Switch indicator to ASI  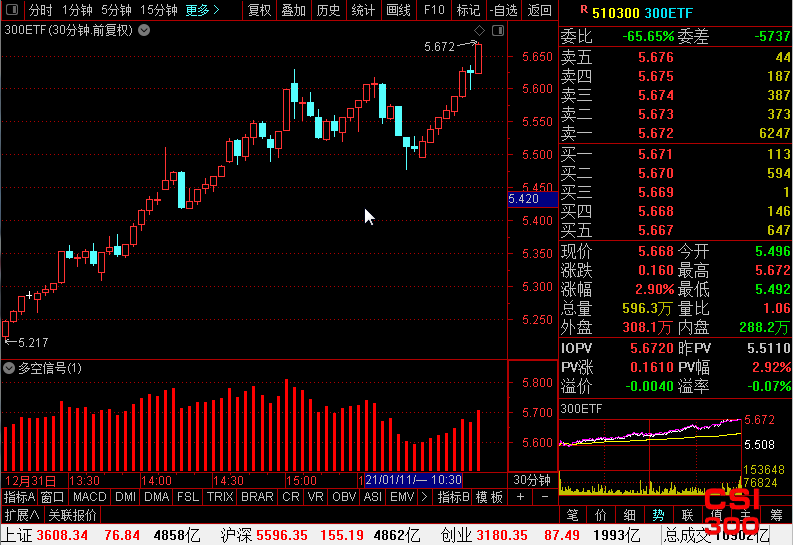coord(372,497)
